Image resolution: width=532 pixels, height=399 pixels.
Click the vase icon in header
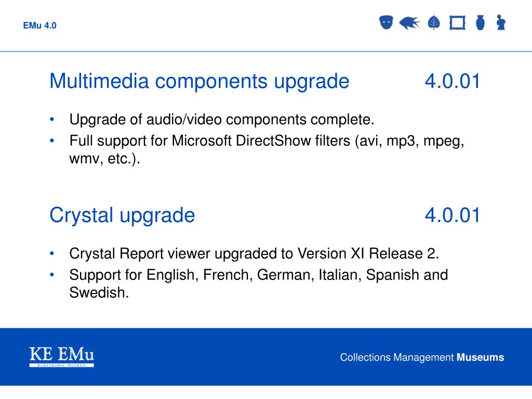tap(480, 23)
